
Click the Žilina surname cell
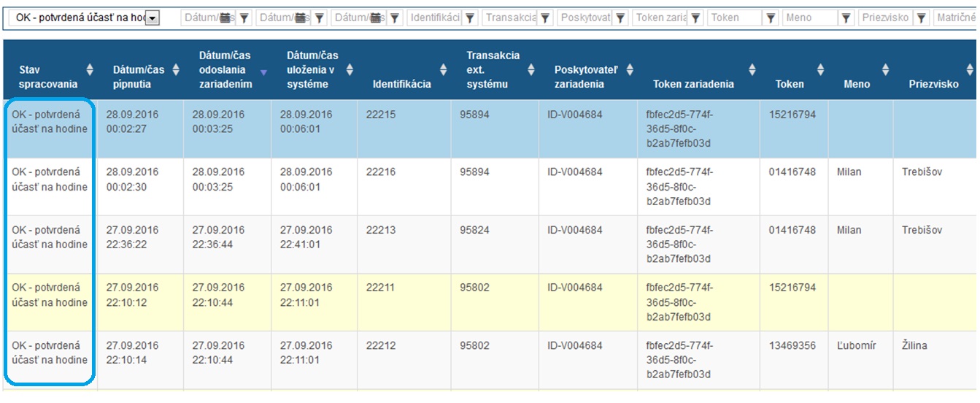point(914,345)
